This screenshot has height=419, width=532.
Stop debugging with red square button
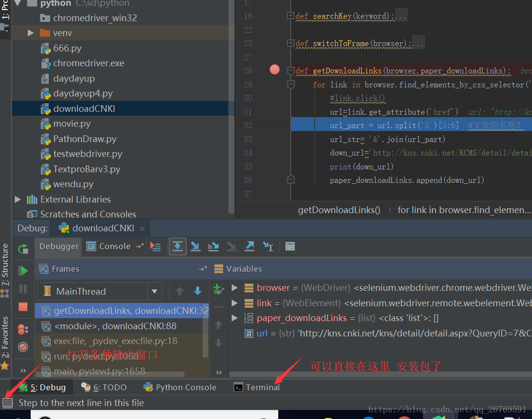click(23, 307)
